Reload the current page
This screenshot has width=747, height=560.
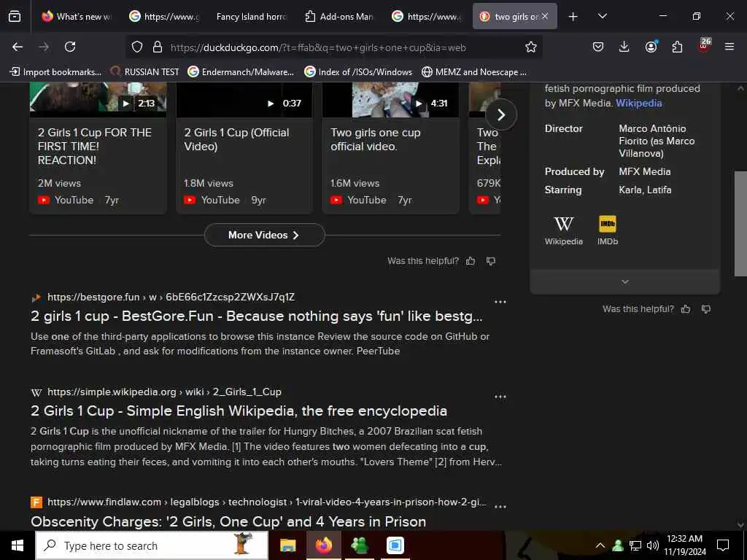click(x=70, y=47)
